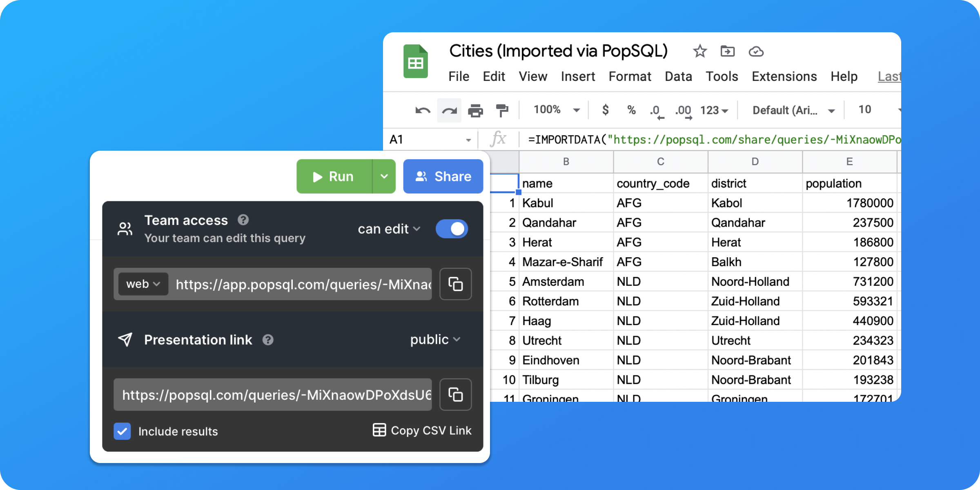Click the Team access people icon
This screenshot has width=980, height=490.
click(x=125, y=229)
